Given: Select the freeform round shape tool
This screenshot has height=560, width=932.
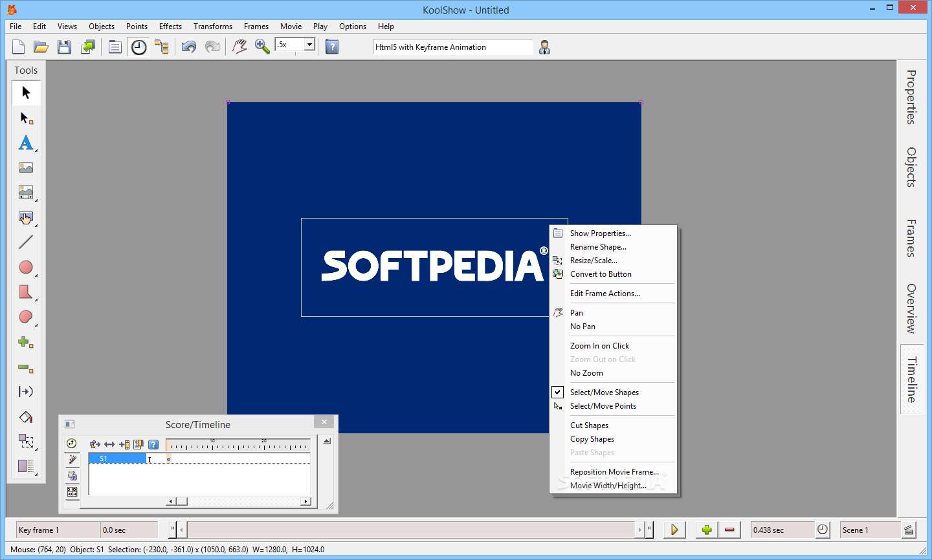Looking at the screenshot, I should [x=26, y=317].
